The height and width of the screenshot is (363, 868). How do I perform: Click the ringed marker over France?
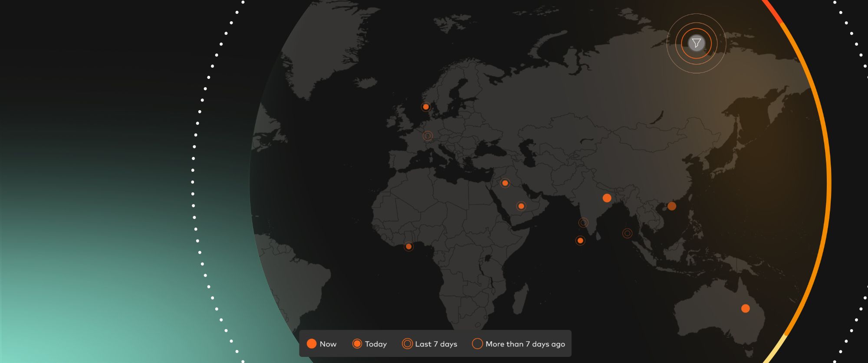click(427, 136)
